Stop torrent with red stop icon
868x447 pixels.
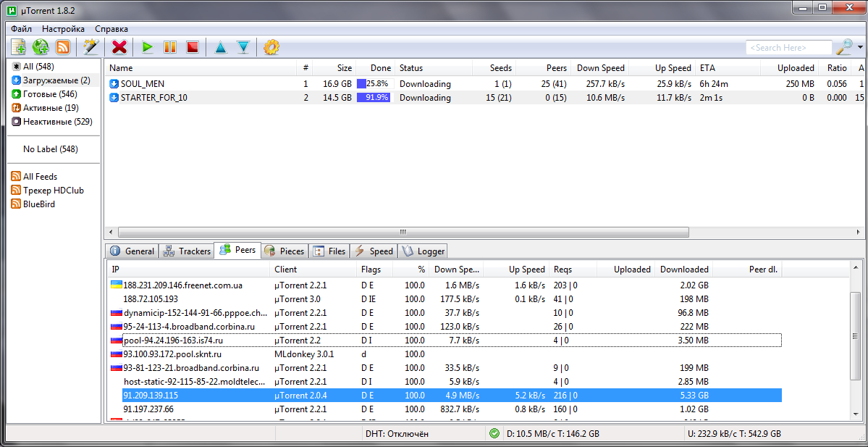pyautogui.click(x=192, y=47)
